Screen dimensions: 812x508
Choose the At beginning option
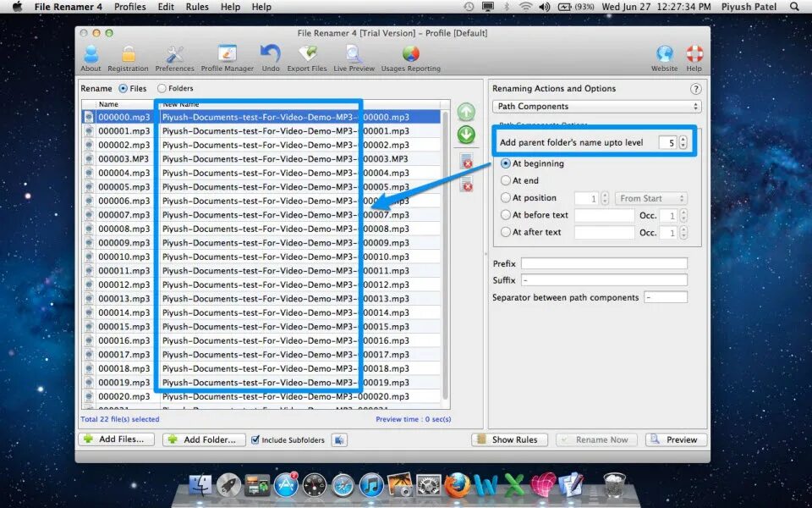[506, 163]
